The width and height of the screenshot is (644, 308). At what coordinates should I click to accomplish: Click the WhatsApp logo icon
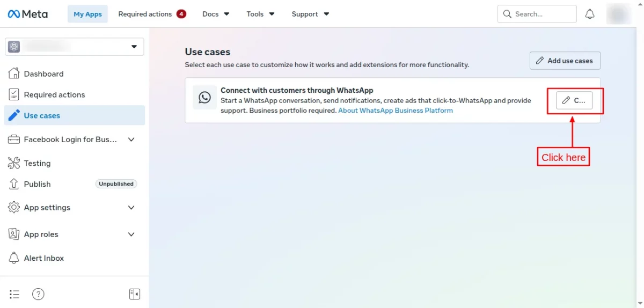[x=204, y=97]
